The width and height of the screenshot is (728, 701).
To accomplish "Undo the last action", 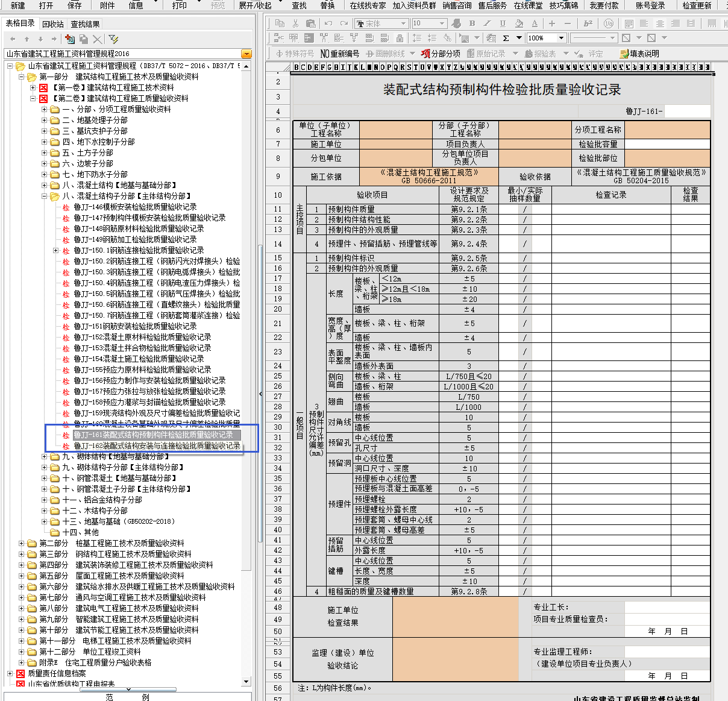I will pos(328,23).
